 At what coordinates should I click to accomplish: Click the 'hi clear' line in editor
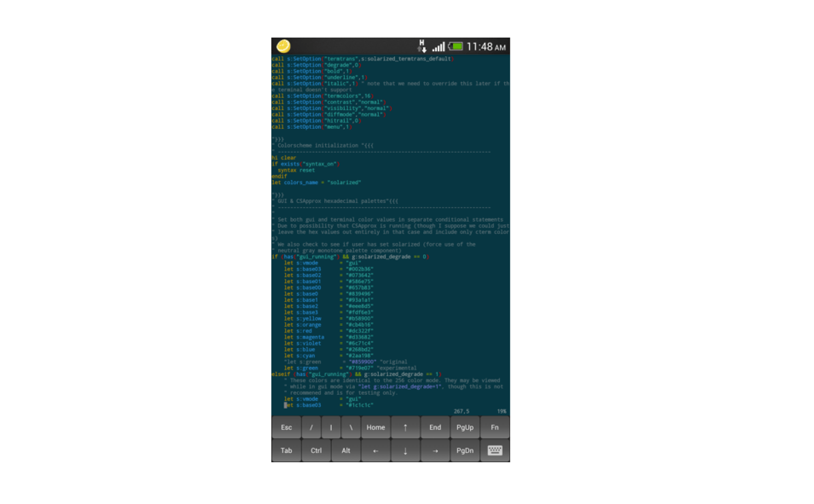click(284, 158)
